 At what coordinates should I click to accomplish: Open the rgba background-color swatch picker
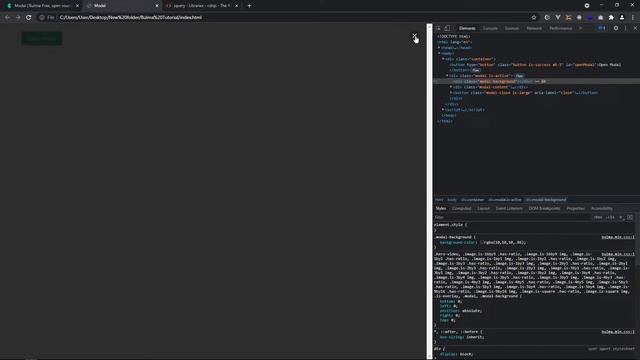point(482,242)
